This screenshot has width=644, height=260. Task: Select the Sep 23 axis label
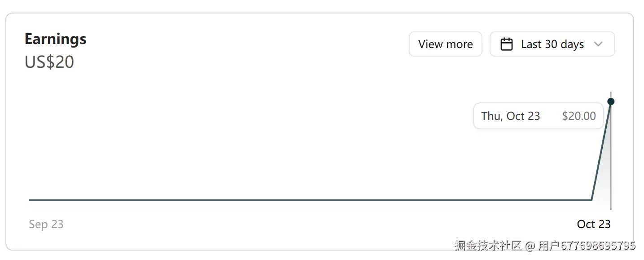click(x=46, y=224)
